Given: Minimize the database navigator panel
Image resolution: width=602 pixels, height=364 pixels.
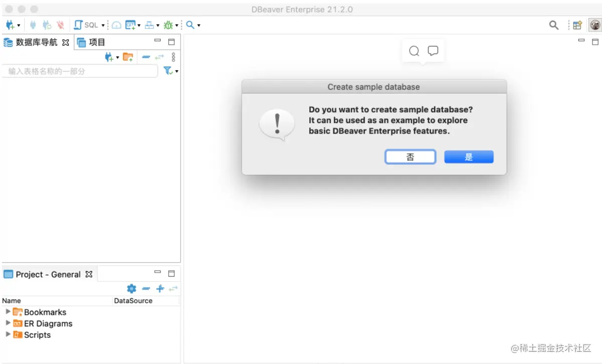Looking at the screenshot, I should [x=158, y=40].
